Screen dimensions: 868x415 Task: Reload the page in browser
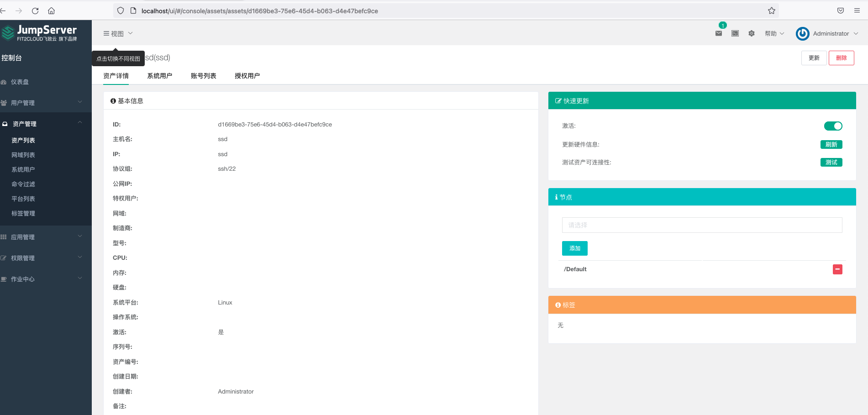point(35,11)
